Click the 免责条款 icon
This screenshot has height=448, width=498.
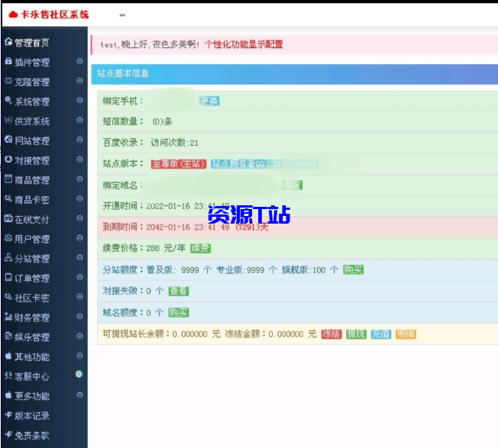coord(8,434)
